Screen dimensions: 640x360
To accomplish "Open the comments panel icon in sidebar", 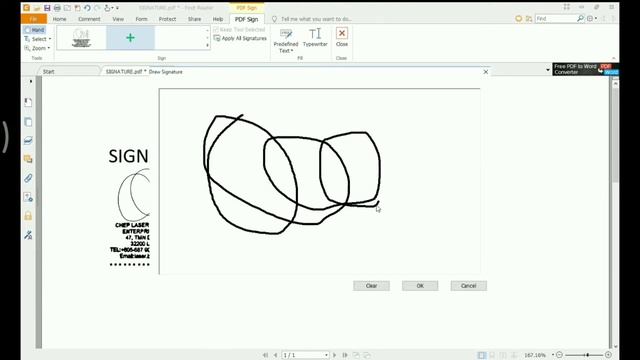I will click(x=28, y=159).
